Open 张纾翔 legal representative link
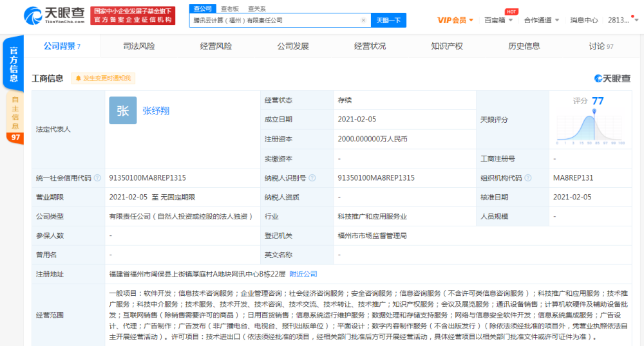 click(156, 111)
